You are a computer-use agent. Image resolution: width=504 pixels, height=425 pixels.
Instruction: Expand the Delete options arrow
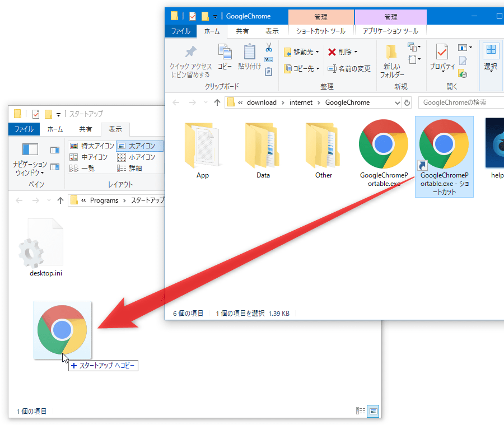(x=356, y=52)
